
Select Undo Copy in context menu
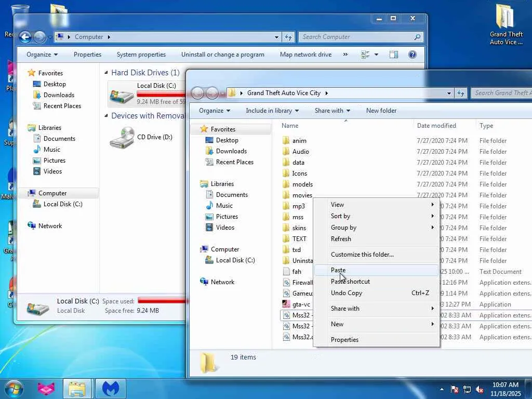376,293
